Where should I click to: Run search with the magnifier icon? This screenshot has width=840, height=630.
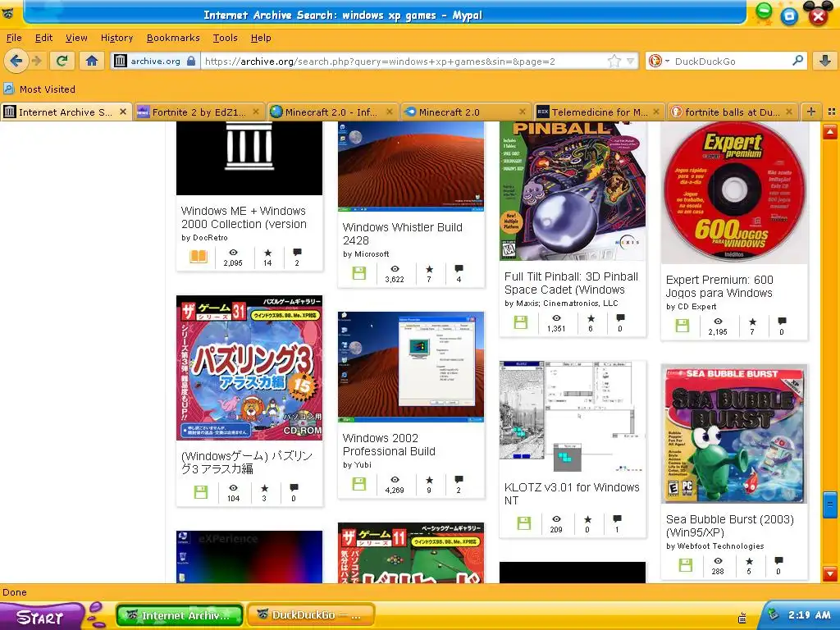pos(797,61)
